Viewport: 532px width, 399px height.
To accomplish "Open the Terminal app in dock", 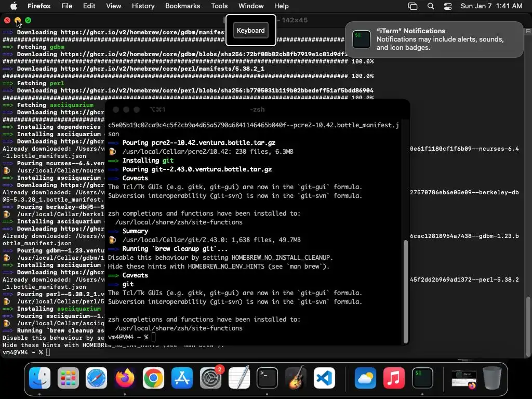I will pos(267,378).
